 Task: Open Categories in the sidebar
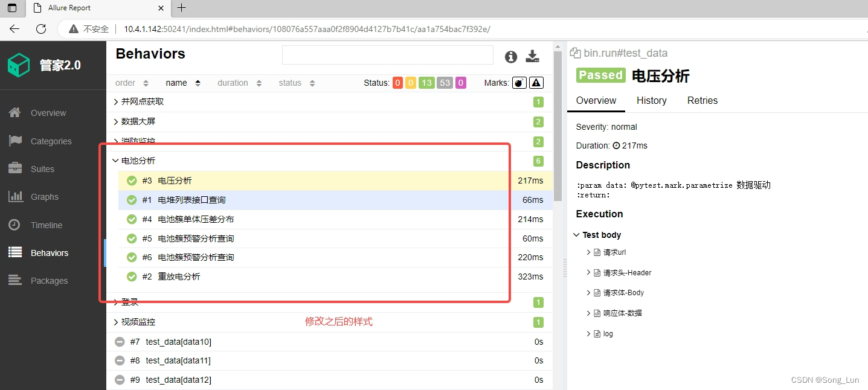click(x=52, y=141)
